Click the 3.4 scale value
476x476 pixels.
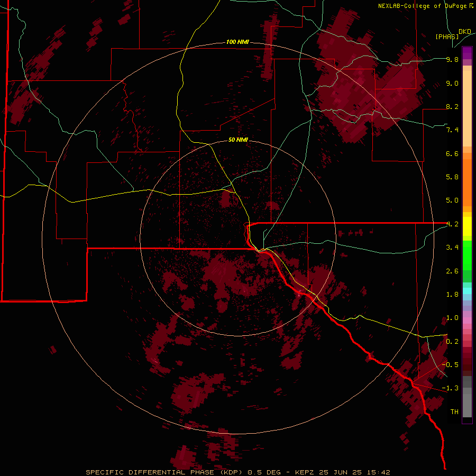pyautogui.click(x=452, y=248)
